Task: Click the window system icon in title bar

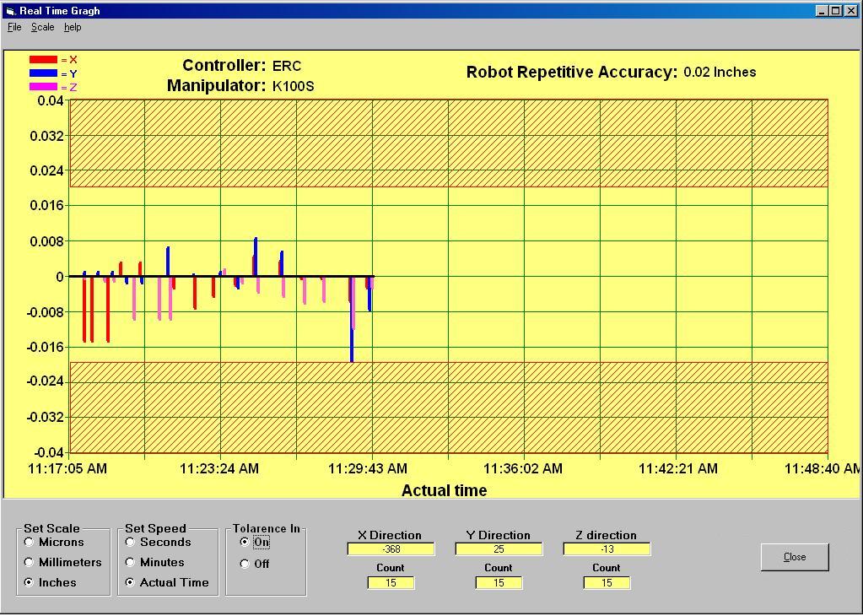Action: (10, 11)
